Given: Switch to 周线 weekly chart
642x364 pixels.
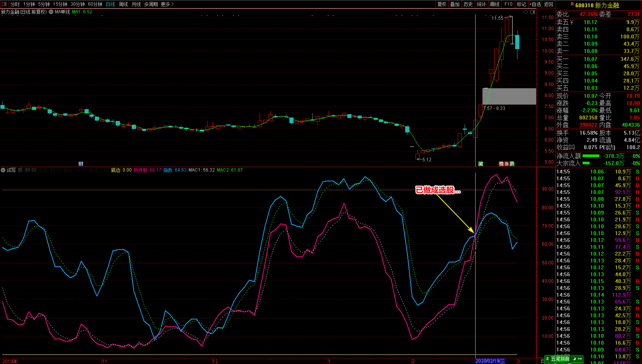Looking at the screenshot, I should [x=123, y=4].
